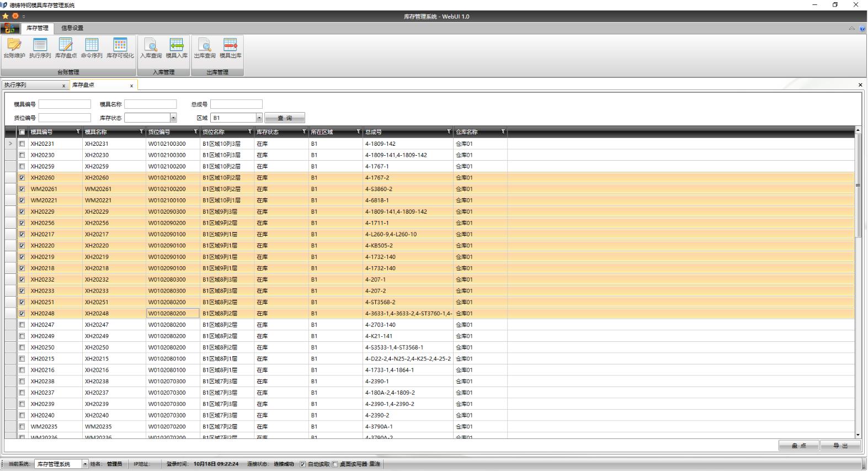The width and height of the screenshot is (868, 471).
Task: Disable the 自动读取 auto-read checkbox
Action: coord(302,464)
